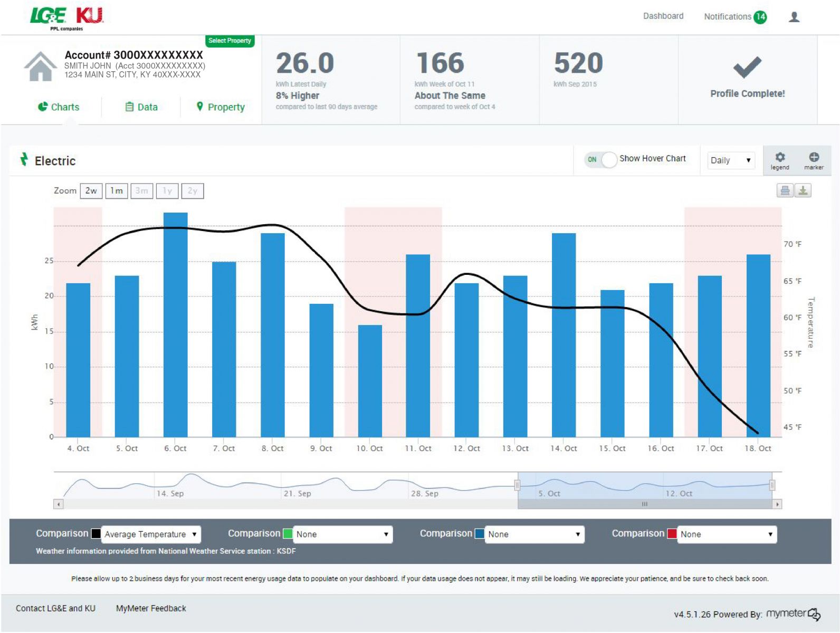Viewport: 840px width, 633px height.
Task: Open Contact LG&E and KU link
Action: pyautogui.click(x=55, y=608)
